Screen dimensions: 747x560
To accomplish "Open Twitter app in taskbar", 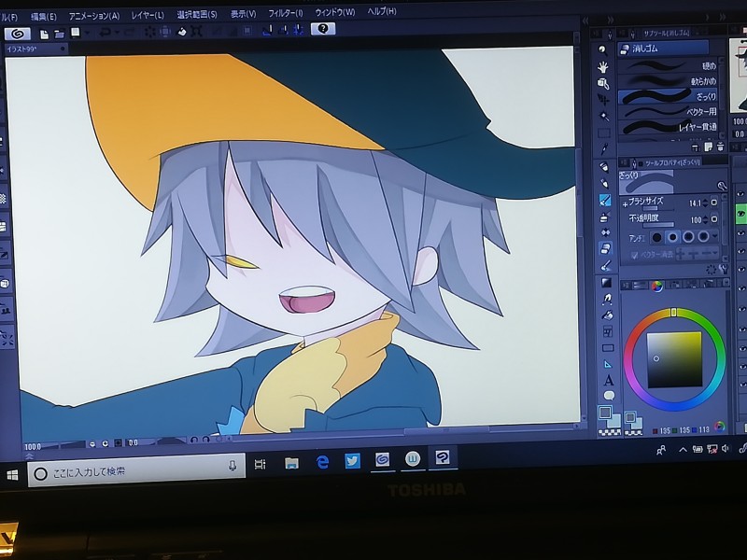I will coord(353,461).
